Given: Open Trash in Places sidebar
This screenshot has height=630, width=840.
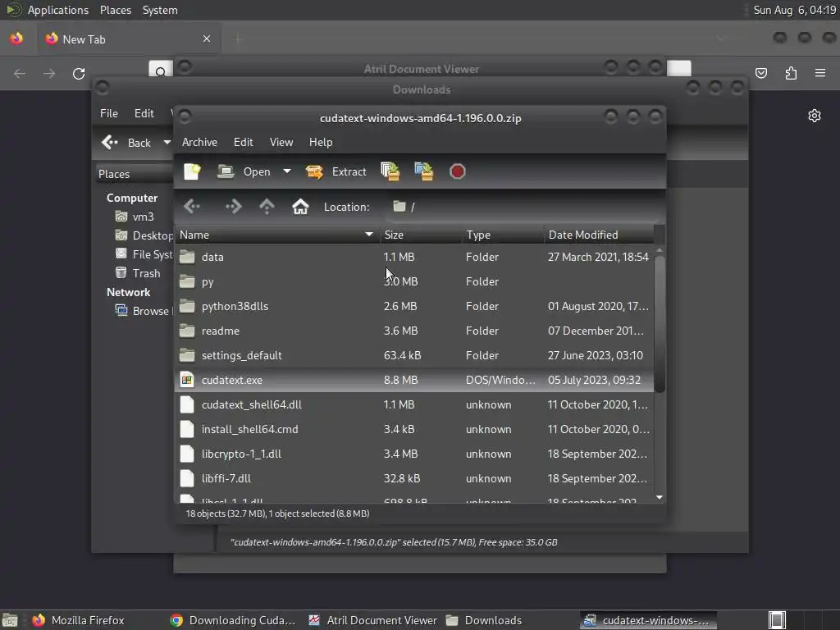Looking at the screenshot, I should (138, 272).
